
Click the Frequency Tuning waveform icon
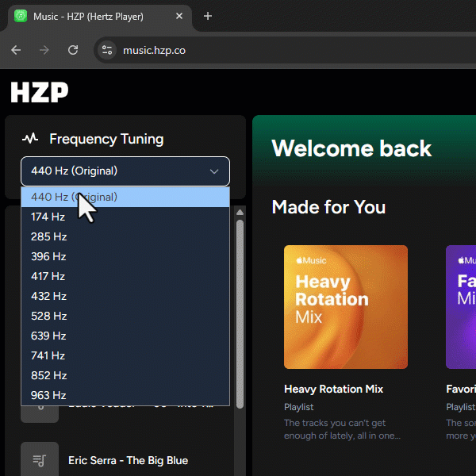30,139
